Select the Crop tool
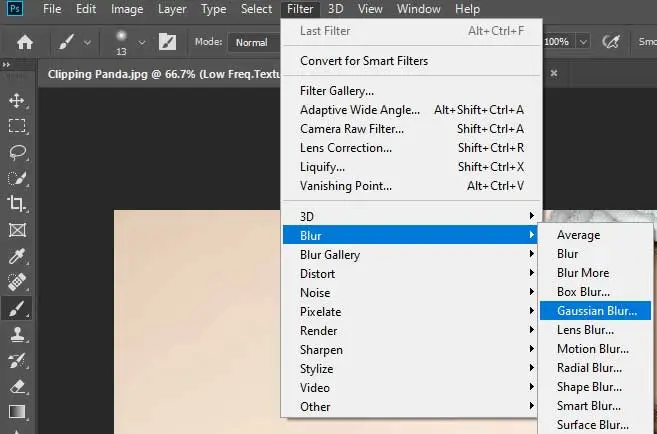The image size is (657, 434). tap(17, 204)
